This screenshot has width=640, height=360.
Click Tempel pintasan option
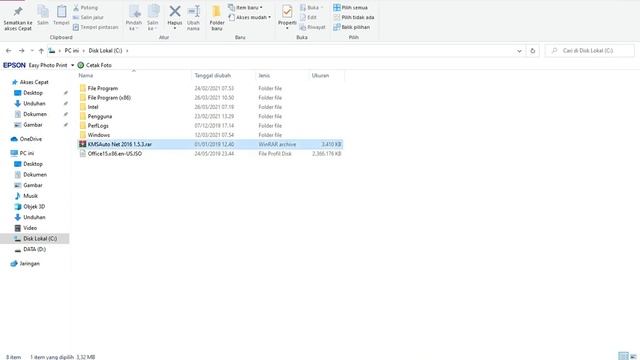coord(96,27)
